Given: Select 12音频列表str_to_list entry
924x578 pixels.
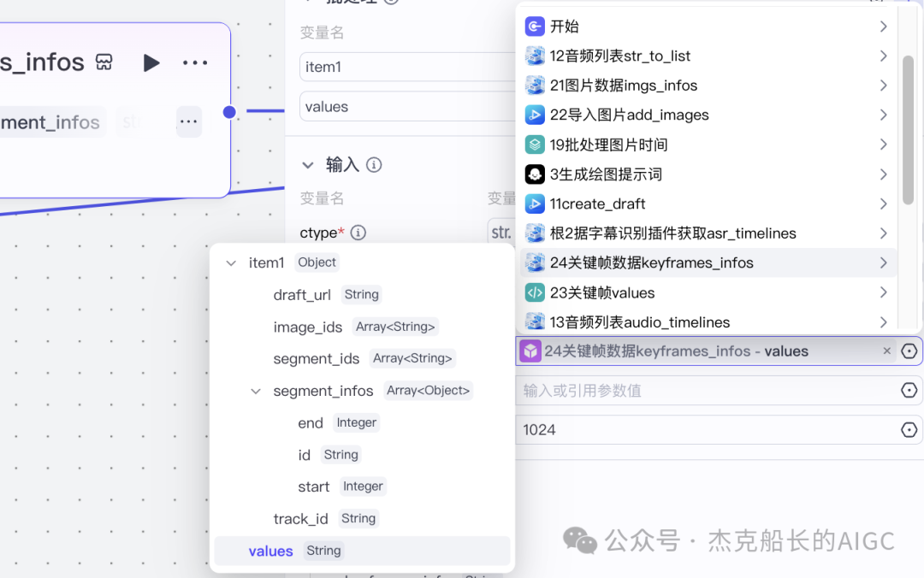Looking at the screenshot, I should coord(708,56).
